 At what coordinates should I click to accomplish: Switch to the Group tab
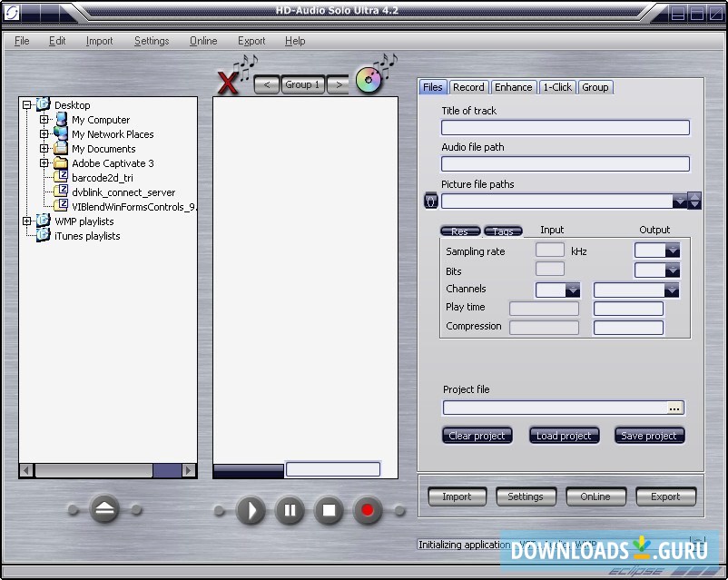[595, 87]
